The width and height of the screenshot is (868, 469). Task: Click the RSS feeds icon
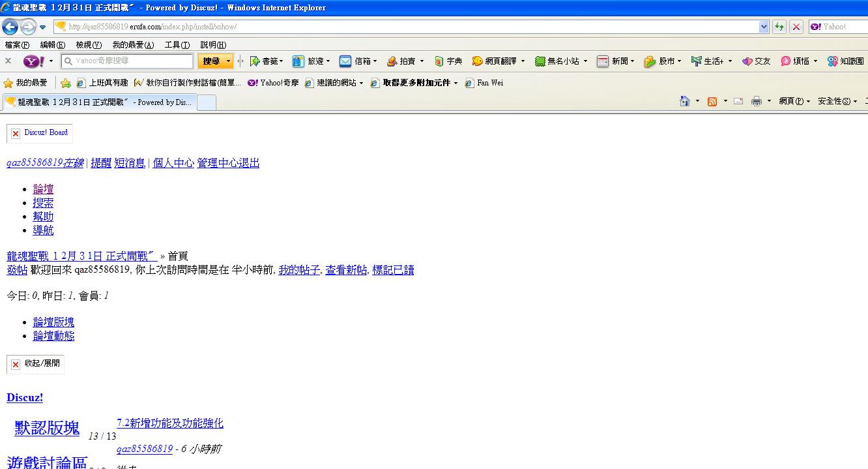(712, 101)
